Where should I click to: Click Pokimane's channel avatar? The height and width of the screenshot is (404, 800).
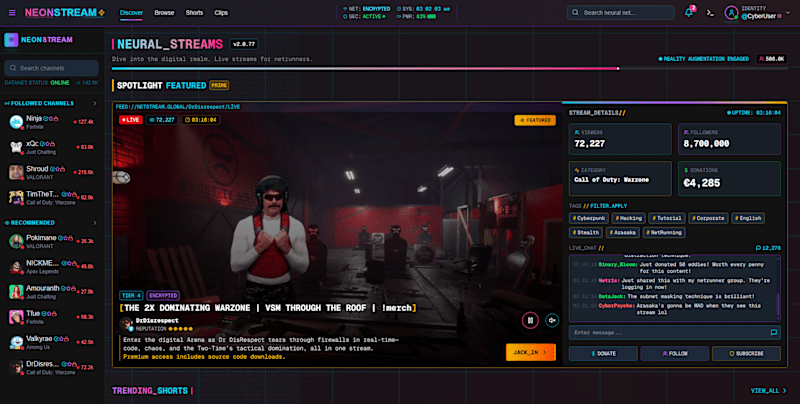point(16,241)
